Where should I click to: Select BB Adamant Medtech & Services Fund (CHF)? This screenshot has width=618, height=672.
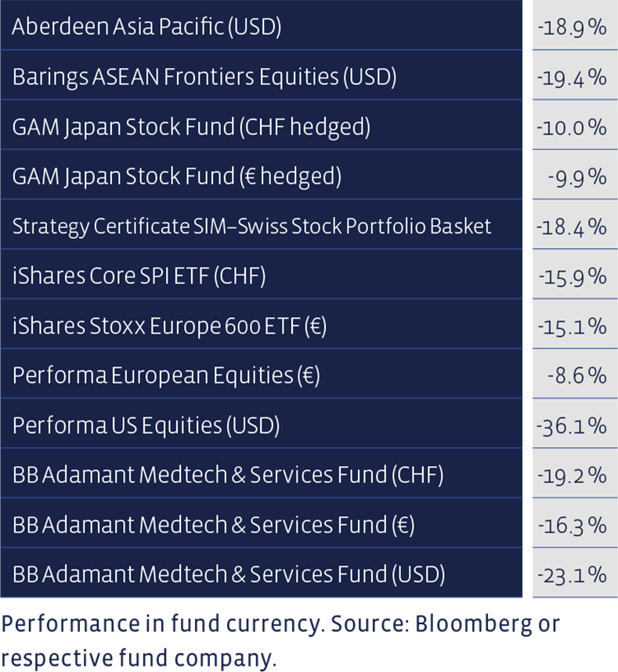(x=228, y=475)
